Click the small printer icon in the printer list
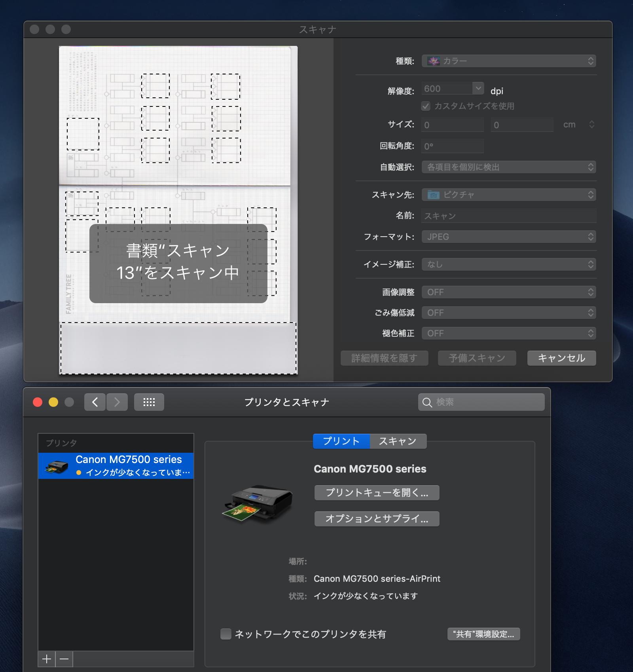Screen dimensions: 633x672 pos(57,466)
